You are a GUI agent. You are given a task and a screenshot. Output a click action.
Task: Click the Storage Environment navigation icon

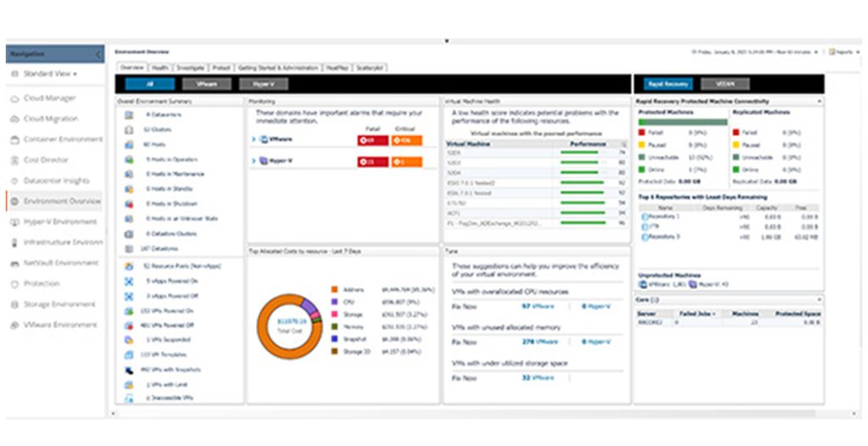pyautogui.click(x=15, y=304)
